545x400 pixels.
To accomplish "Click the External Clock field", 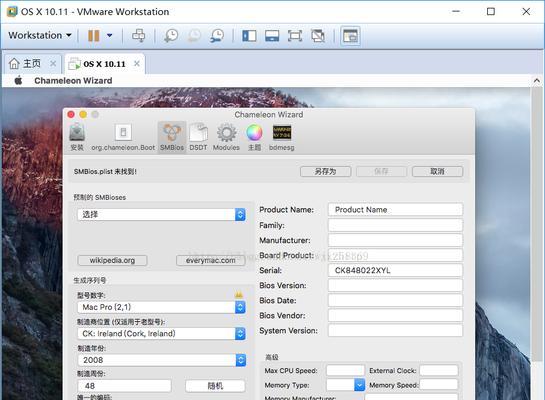I will pos(439,370).
